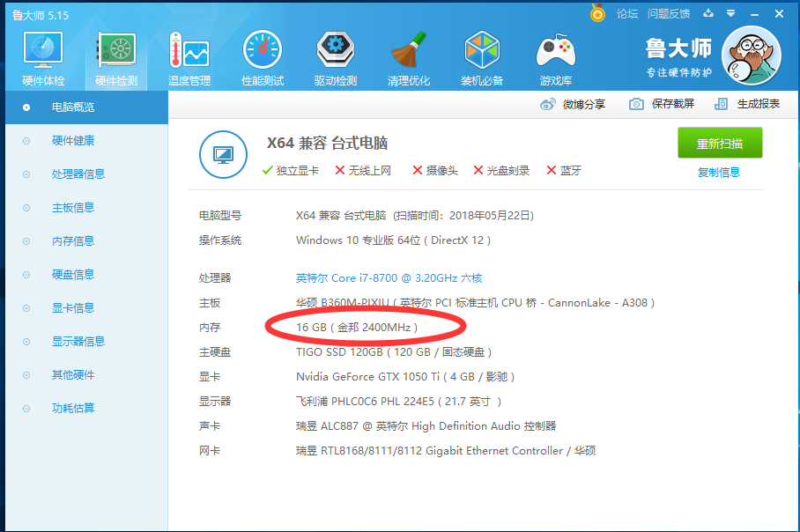Click the 瑞昱 RTL8168 network card text
Image resolution: width=800 pixels, height=532 pixels.
tap(446, 451)
